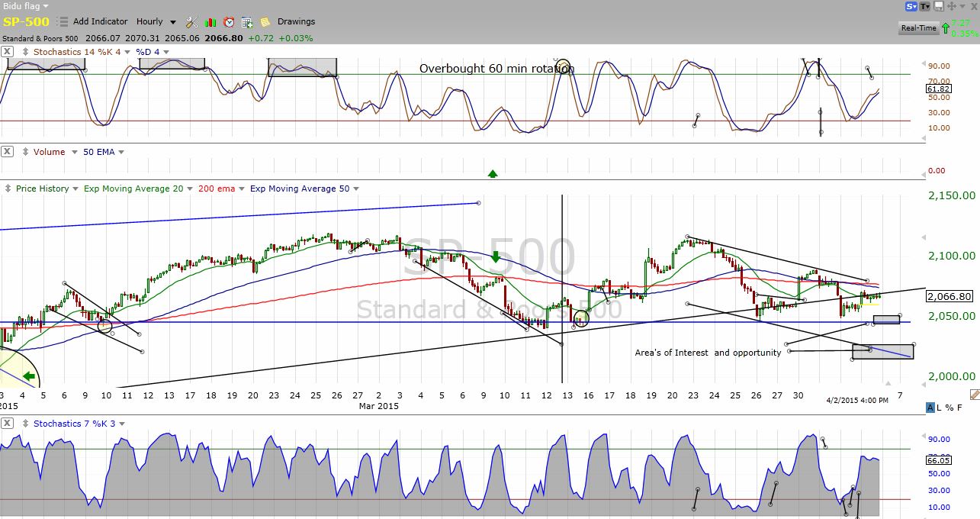Click the Real-Time button
The image size is (980, 519).
918,28
